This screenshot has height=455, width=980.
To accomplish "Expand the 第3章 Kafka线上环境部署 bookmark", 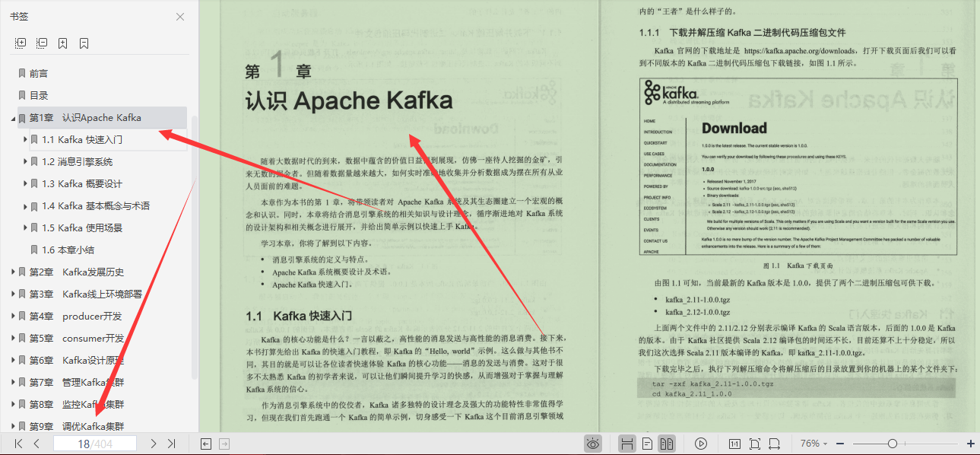I will coord(13,294).
